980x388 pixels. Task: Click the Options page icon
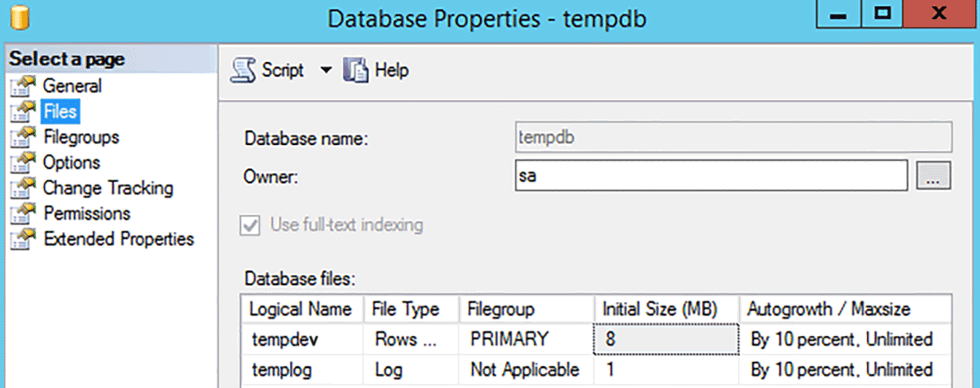click(23, 162)
